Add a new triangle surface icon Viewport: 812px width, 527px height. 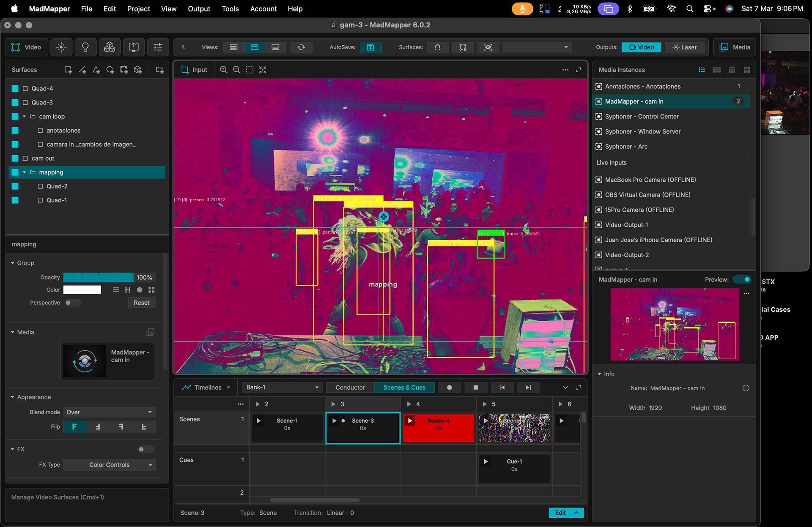click(96, 70)
